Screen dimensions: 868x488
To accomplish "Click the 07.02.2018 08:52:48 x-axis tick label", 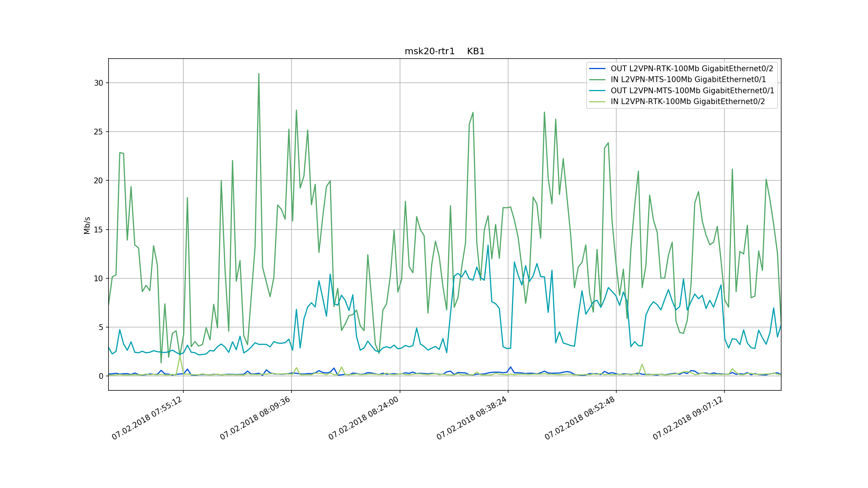I will 579,418.
